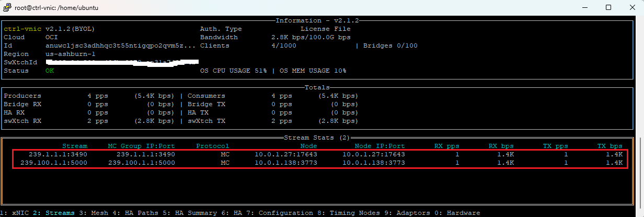Click the RX pps column header
Screen dimensions: 644x217
coord(446,146)
